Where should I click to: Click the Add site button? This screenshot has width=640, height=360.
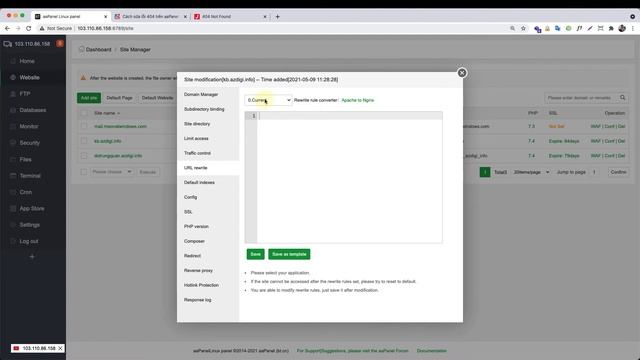tap(89, 98)
